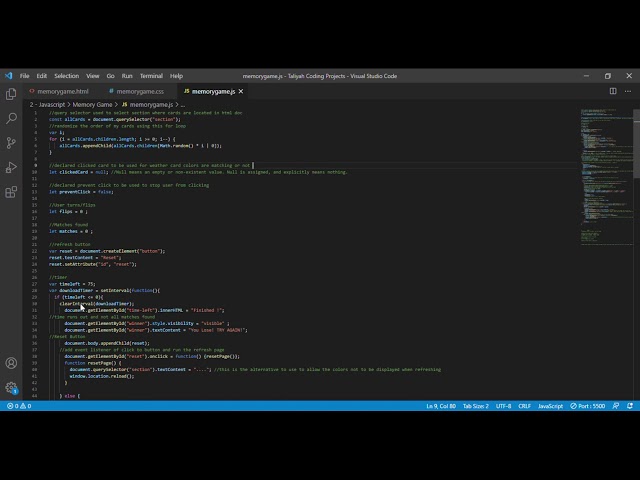Open Source Control view
Screen dimensions: 640x480
[x=11, y=142]
